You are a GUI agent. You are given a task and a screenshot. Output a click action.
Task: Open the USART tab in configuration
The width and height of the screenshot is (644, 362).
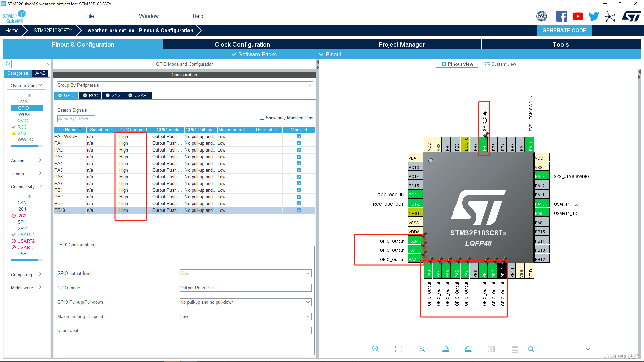pyautogui.click(x=139, y=95)
